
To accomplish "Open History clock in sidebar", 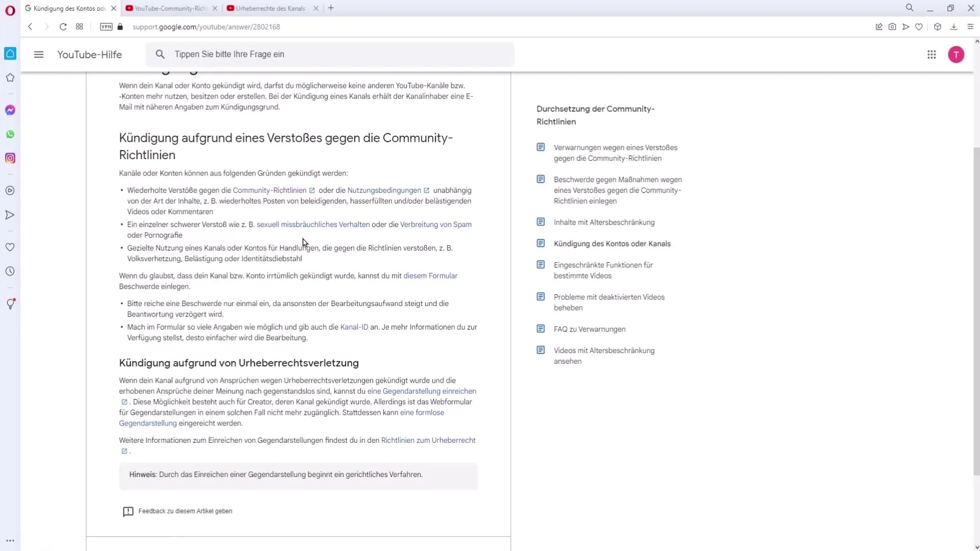I will pyautogui.click(x=10, y=271).
